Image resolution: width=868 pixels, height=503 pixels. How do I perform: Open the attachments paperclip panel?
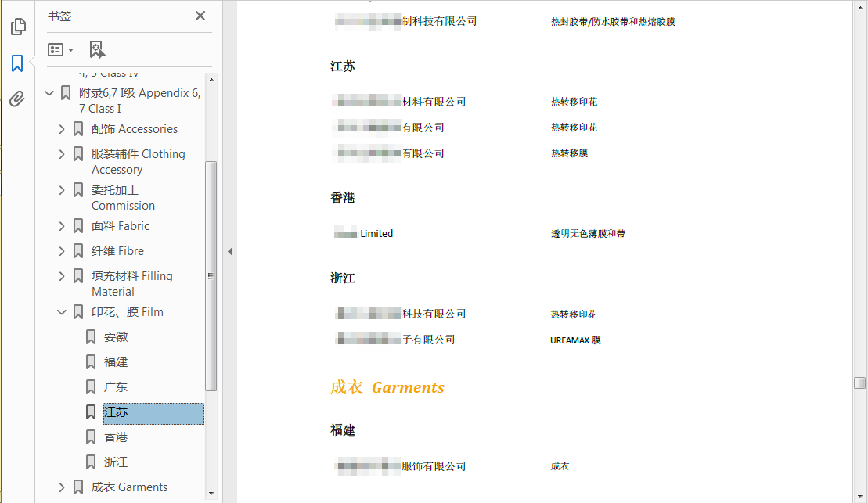(x=17, y=99)
